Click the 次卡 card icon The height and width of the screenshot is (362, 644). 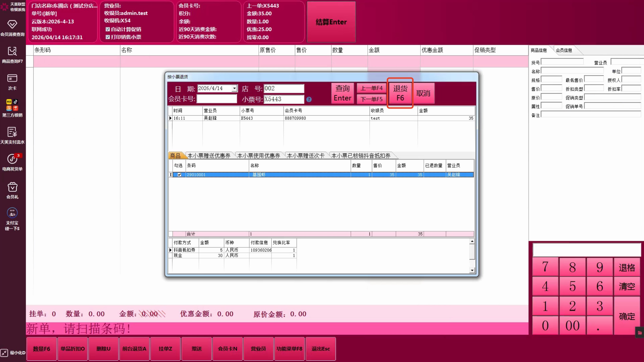click(x=12, y=78)
